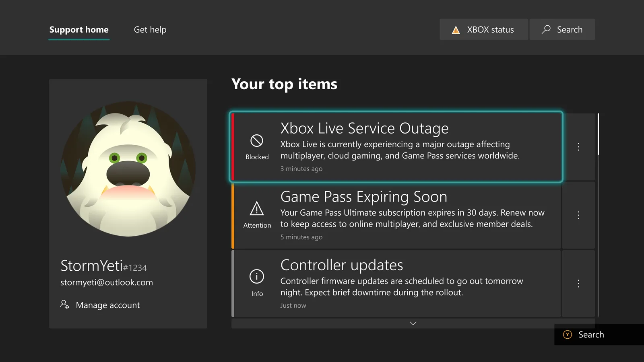Click the Blocked circle-slash icon
Screen dimensions: 644x362
pos(257,140)
